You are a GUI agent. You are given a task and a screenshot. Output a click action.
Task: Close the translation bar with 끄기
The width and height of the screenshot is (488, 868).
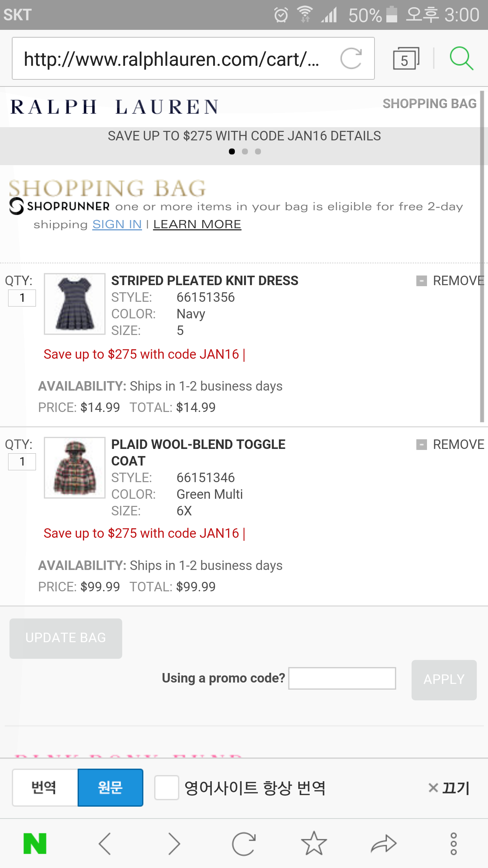[x=449, y=788]
